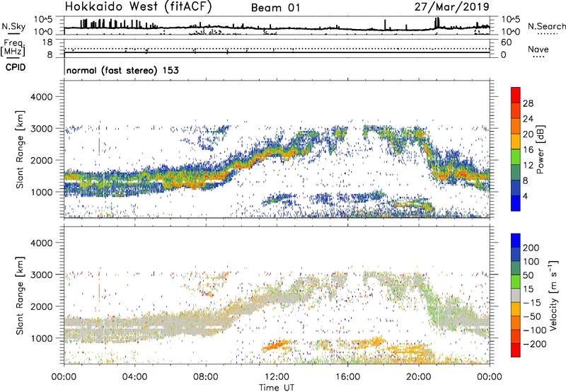The width and height of the screenshot is (566, 392).
Task: Click the 'Power [dB]' colorbar label
Action: [541, 149]
